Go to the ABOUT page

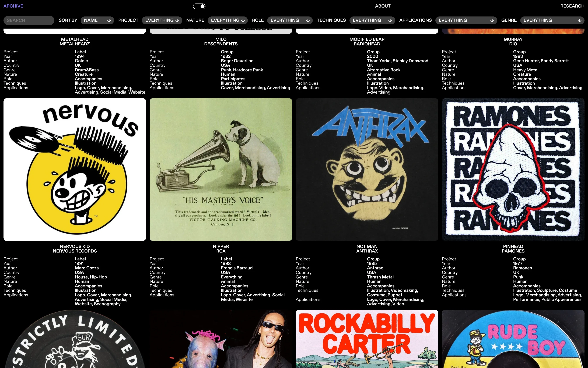pyautogui.click(x=383, y=6)
